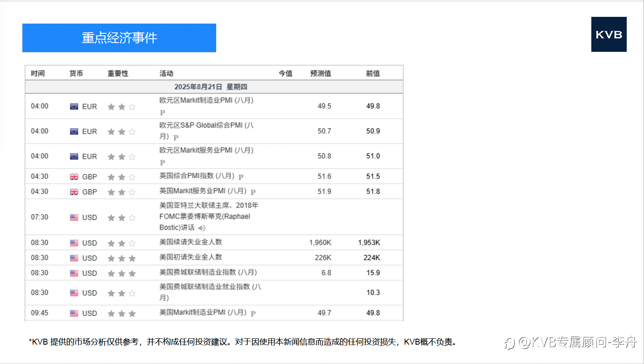
Task: Click P icon beside 英国Markit服务业PMI
Action: [253, 192]
